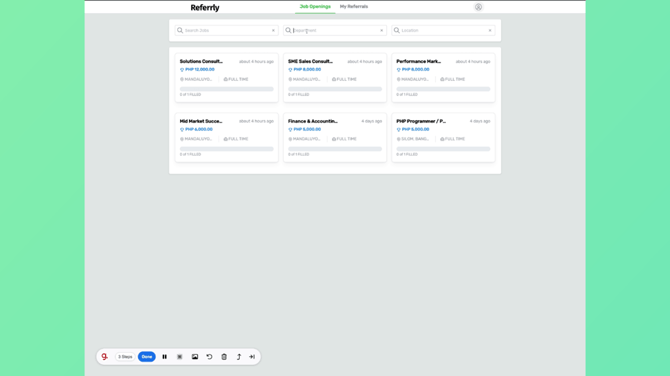Open the user profile avatar icon
This screenshot has height=376, width=670.
pyautogui.click(x=479, y=7)
